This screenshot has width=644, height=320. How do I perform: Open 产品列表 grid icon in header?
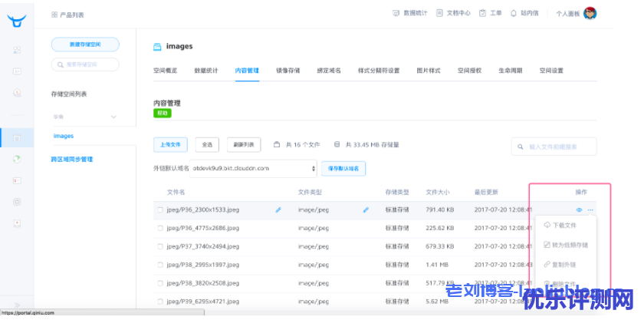point(54,15)
